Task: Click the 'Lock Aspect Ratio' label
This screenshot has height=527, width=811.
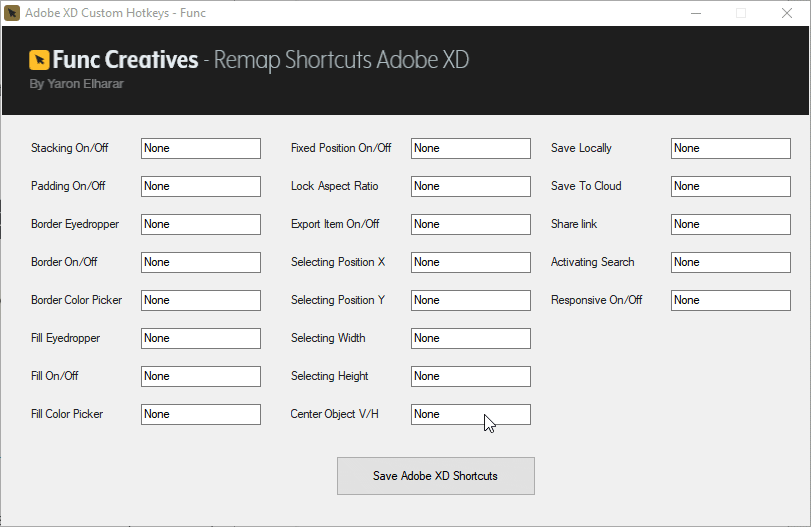Action: pyautogui.click(x=335, y=186)
